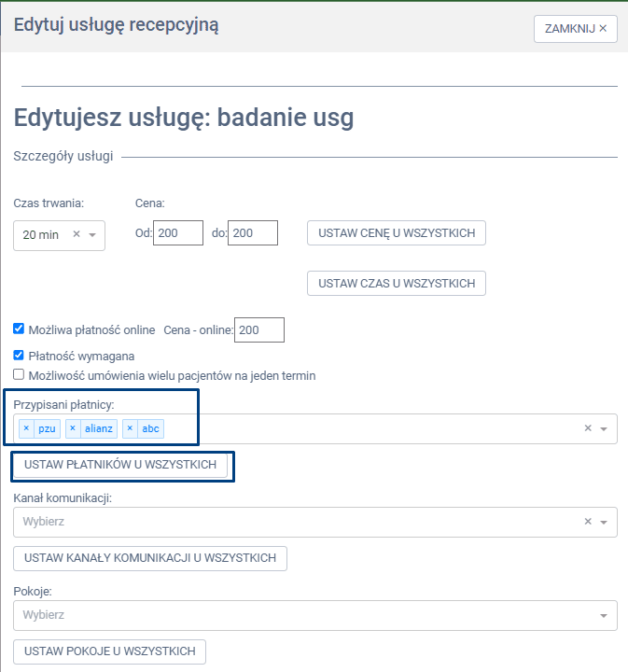Remove the pzu payer tag

[26, 428]
